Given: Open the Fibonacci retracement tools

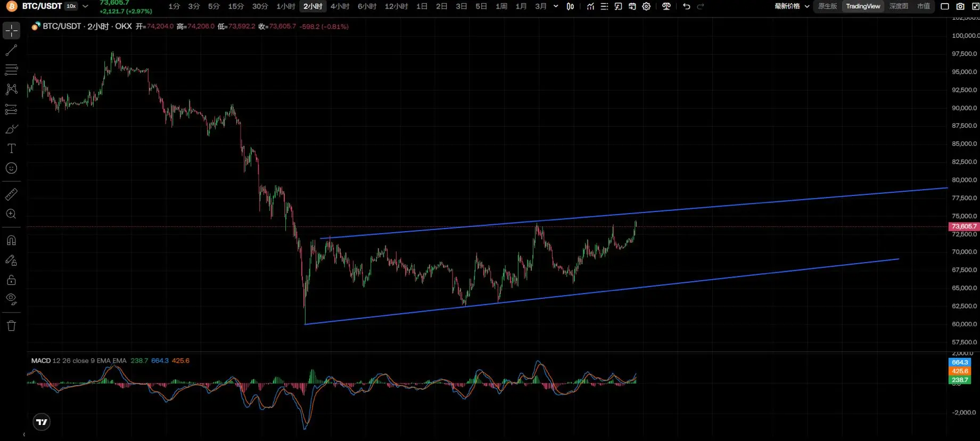Looking at the screenshot, I should coord(11,70).
